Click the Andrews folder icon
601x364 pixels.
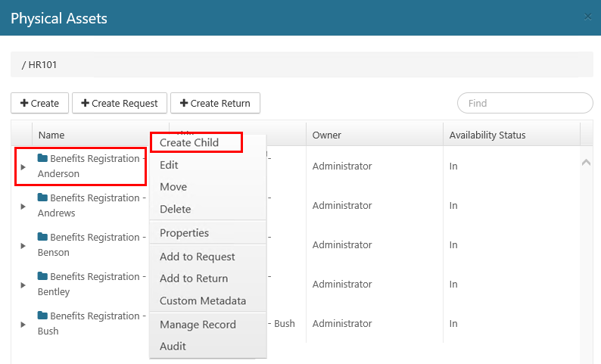coord(43,198)
